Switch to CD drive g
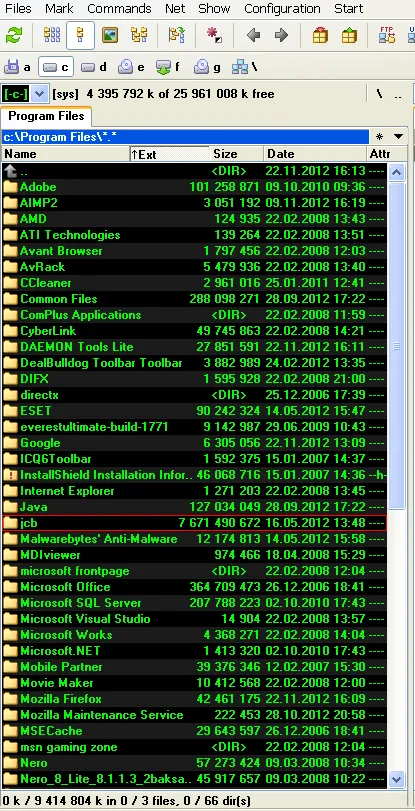The height and width of the screenshot is (811, 415). pyautogui.click(x=206, y=67)
